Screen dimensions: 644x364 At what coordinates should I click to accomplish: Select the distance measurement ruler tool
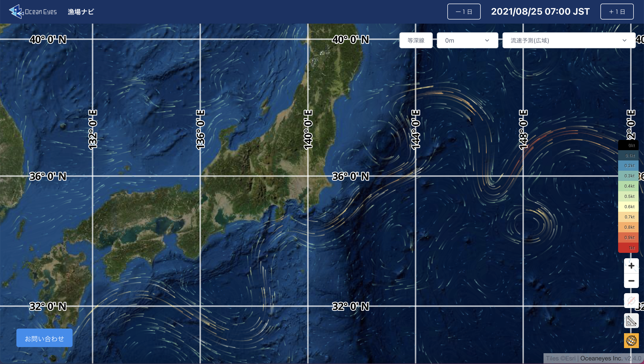pos(631,321)
